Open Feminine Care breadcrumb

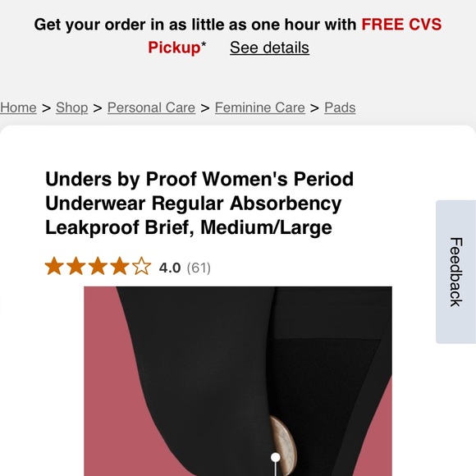(260, 108)
